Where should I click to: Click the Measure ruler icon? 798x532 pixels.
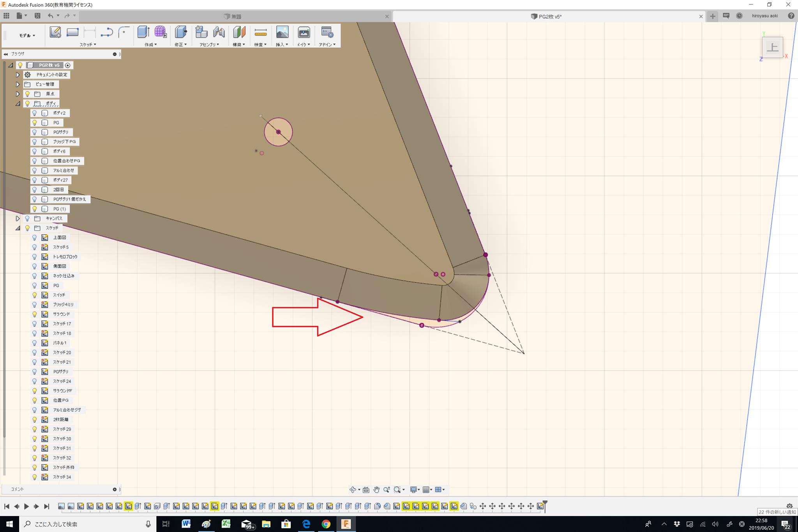point(260,32)
